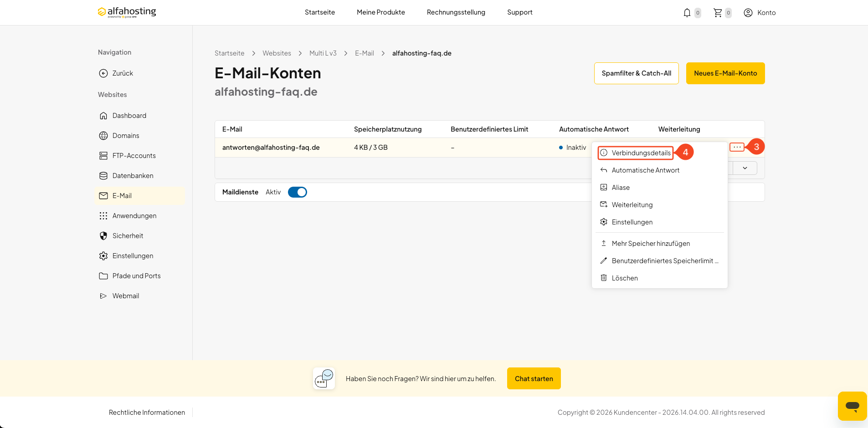Go to E-Mail in the breadcrumb
The image size is (868, 428).
365,53
